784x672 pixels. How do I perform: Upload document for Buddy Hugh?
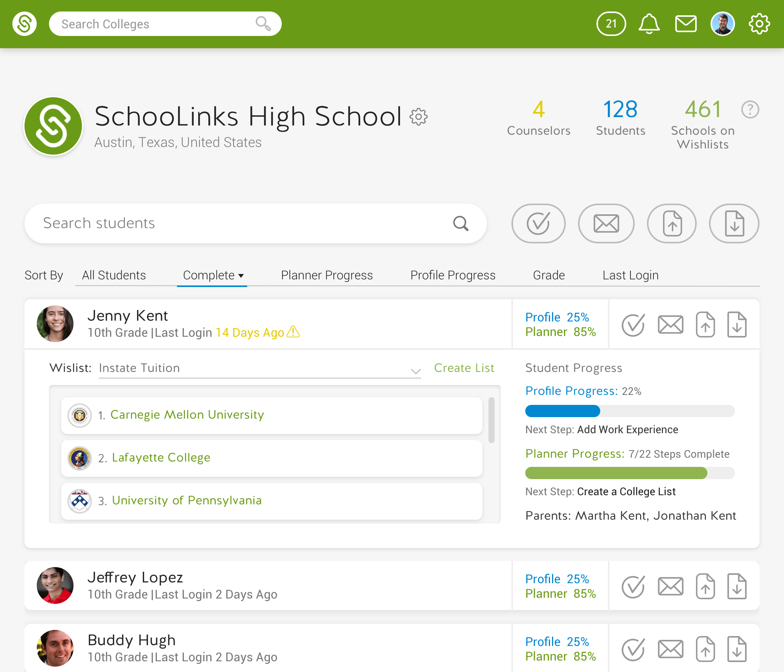[x=705, y=649]
